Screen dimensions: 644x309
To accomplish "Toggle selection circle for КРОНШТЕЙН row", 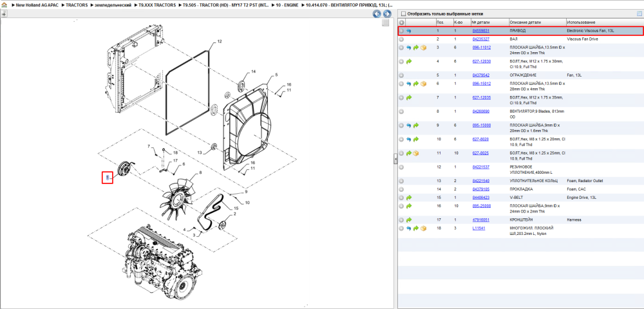I will pyautogui.click(x=401, y=220).
